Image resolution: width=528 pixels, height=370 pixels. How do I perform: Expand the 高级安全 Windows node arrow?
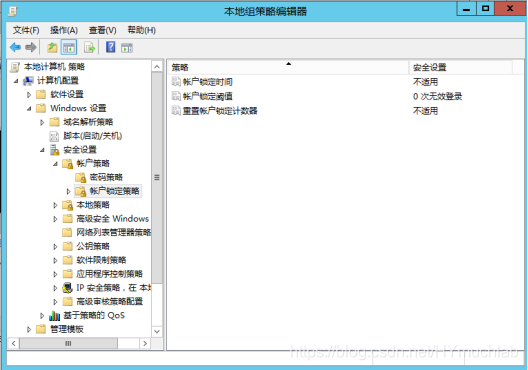pos(55,219)
